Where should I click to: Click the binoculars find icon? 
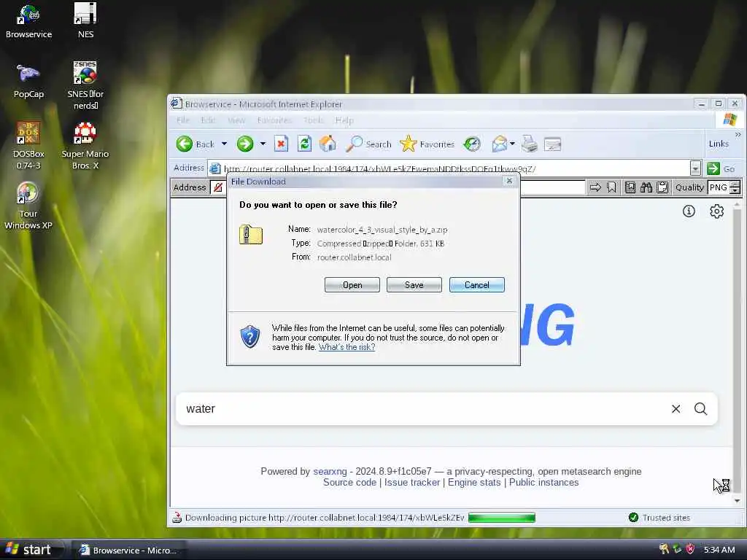tap(646, 187)
